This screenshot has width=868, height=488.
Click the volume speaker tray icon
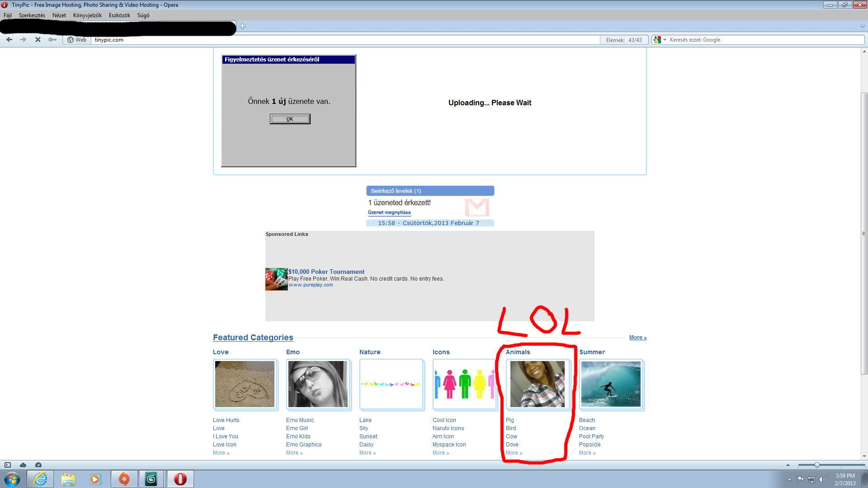(x=822, y=479)
